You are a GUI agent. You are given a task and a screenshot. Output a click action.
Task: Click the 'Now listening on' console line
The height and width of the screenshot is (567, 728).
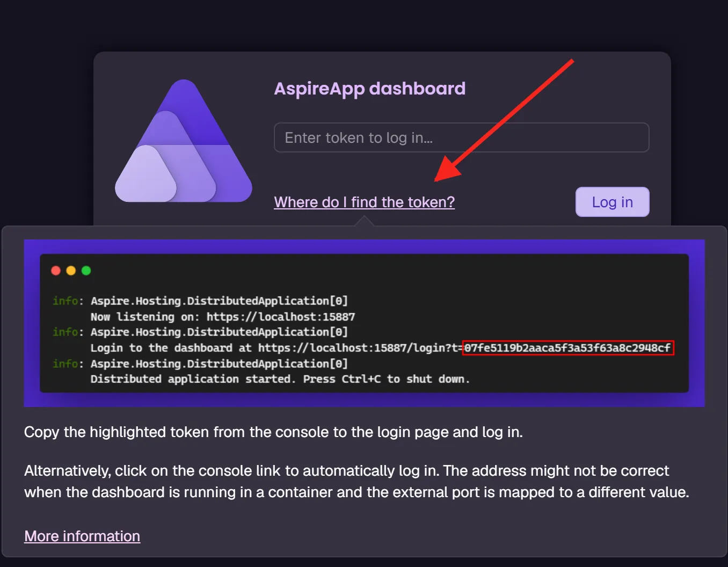[222, 317]
